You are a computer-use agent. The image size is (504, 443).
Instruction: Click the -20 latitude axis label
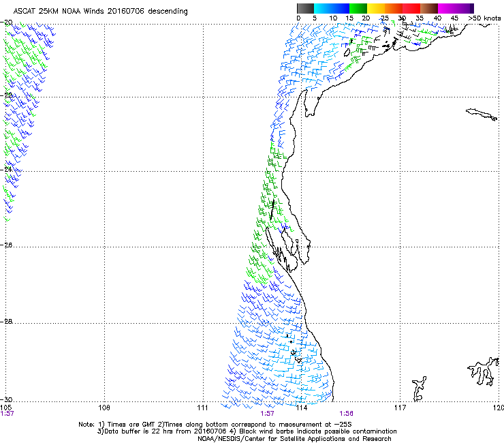[7, 22]
